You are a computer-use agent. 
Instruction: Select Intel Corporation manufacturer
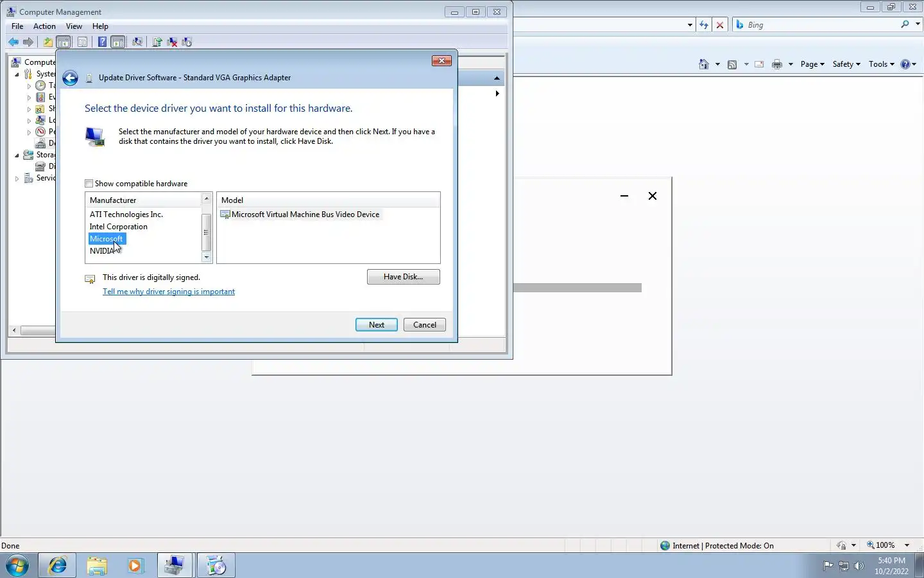pos(119,227)
